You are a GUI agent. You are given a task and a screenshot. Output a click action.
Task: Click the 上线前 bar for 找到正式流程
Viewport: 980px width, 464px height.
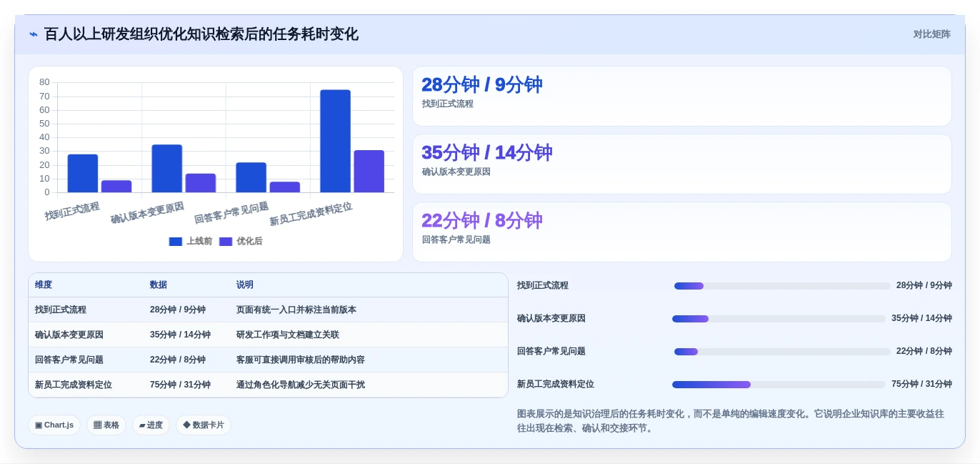pos(83,173)
